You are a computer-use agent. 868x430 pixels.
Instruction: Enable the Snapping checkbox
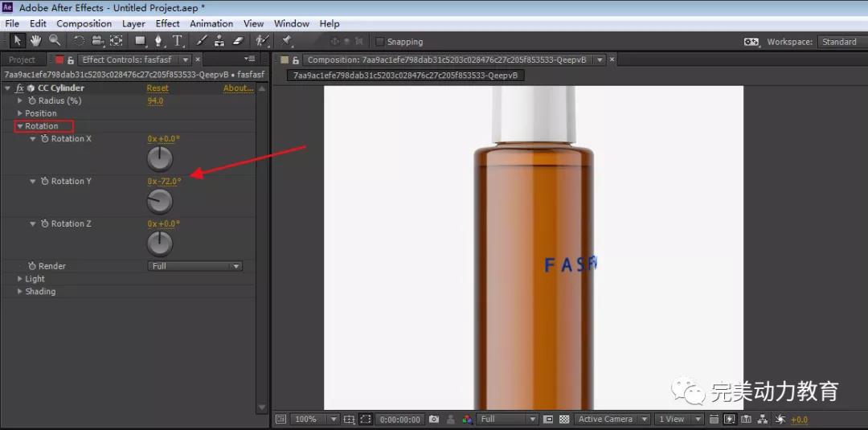click(379, 42)
